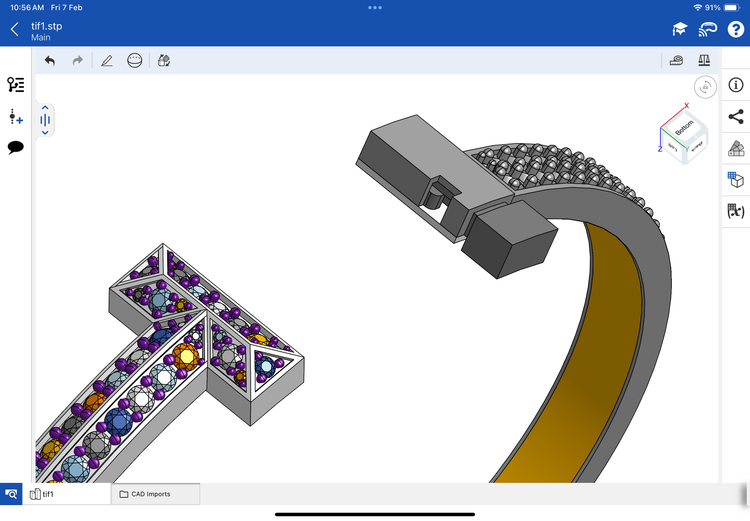The height and width of the screenshot is (521, 750).
Task: Select the sketch pencil tool
Action: point(107,61)
